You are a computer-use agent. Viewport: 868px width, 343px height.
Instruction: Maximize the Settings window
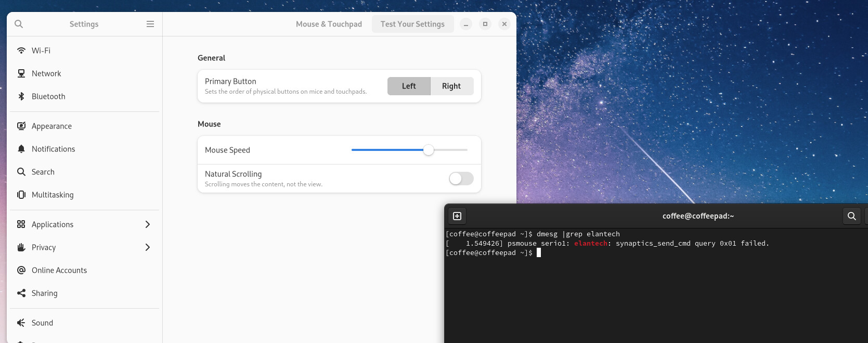pos(485,24)
